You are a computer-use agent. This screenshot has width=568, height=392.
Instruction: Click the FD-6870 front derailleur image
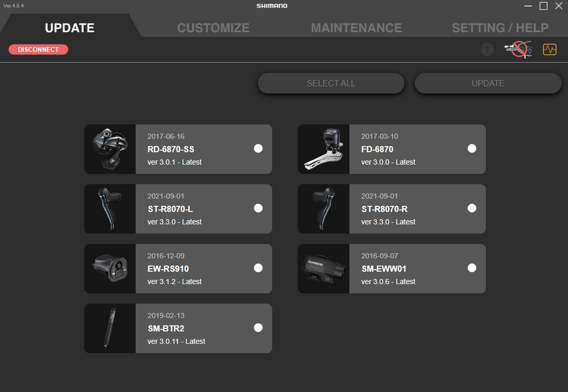click(x=324, y=149)
